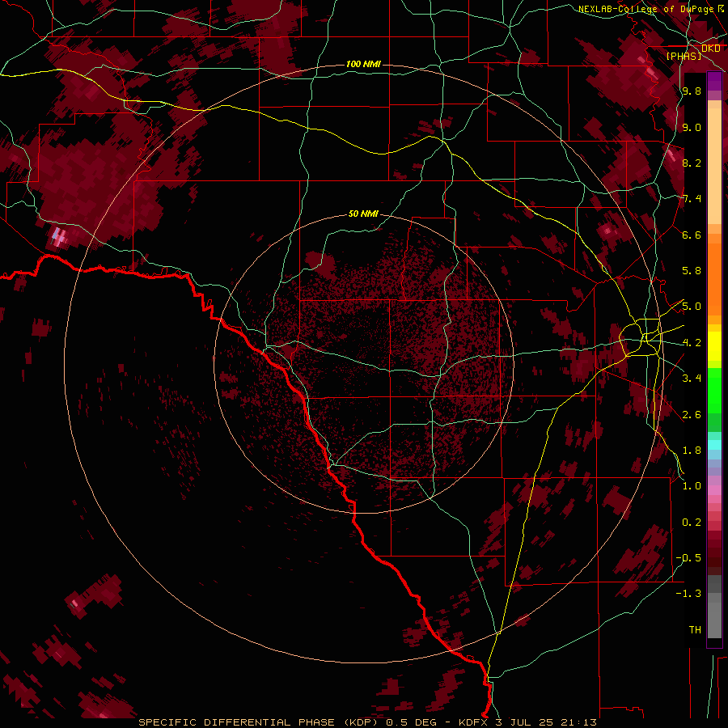This screenshot has height=728, width=728.
Task: Click the KDFX station identifier in the footer
Action: tap(472, 722)
